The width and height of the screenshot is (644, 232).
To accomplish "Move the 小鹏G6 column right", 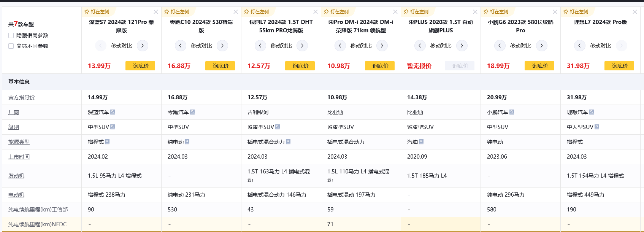I will pos(542,46).
